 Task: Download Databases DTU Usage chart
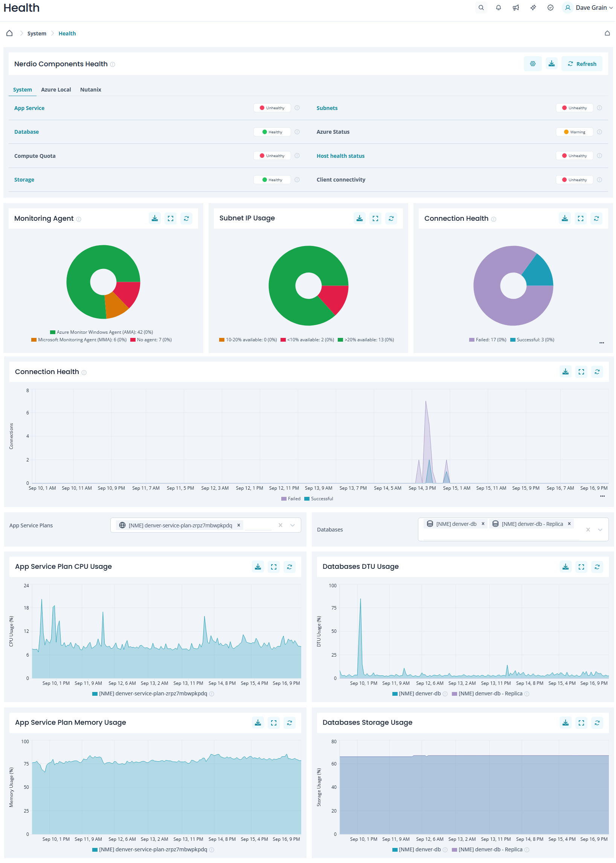coord(566,567)
